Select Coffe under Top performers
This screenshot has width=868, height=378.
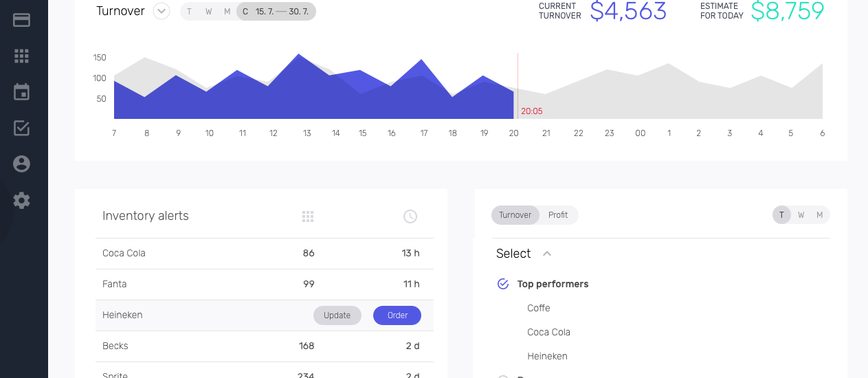pyautogui.click(x=539, y=308)
